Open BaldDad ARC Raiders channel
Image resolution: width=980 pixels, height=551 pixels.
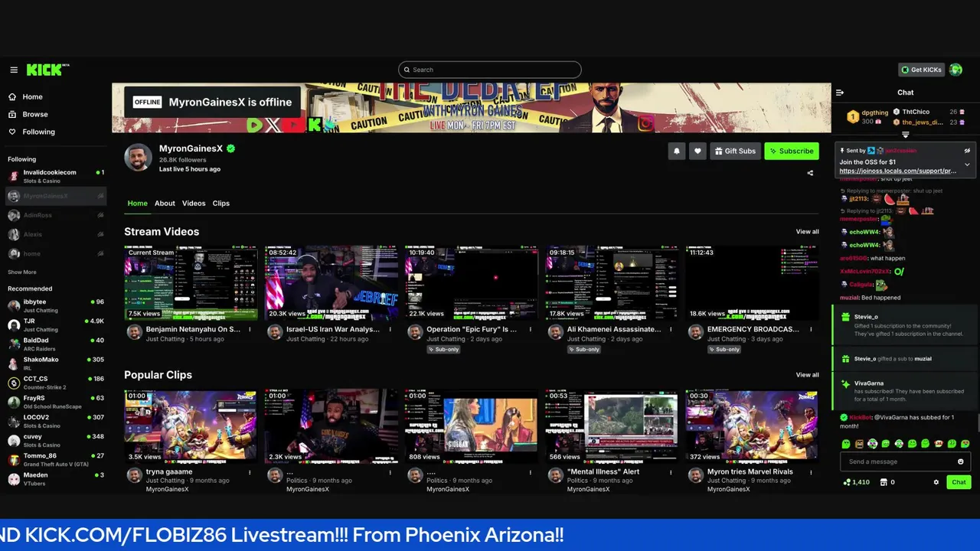click(56, 344)
